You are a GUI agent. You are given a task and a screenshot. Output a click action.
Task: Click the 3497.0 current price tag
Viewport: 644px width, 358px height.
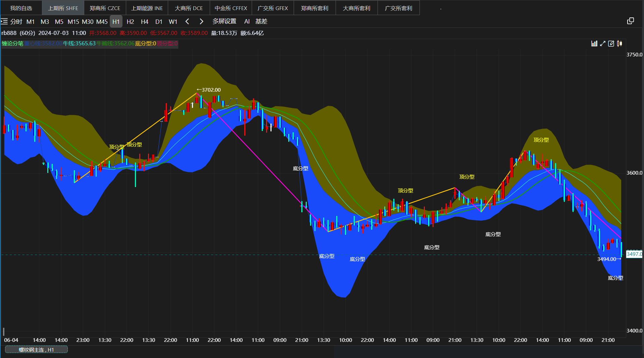coord(634,254)
